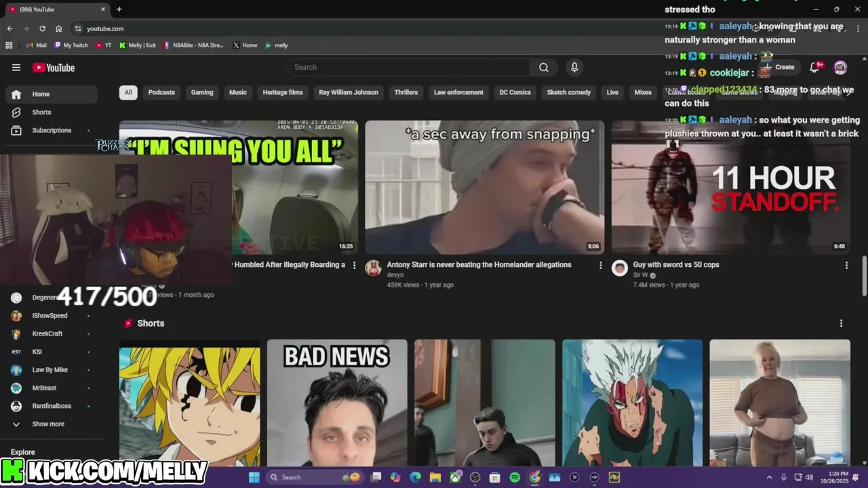Select the Podcasts filter chip
Viewport: 868px width, 488px height.
[161, 92]
